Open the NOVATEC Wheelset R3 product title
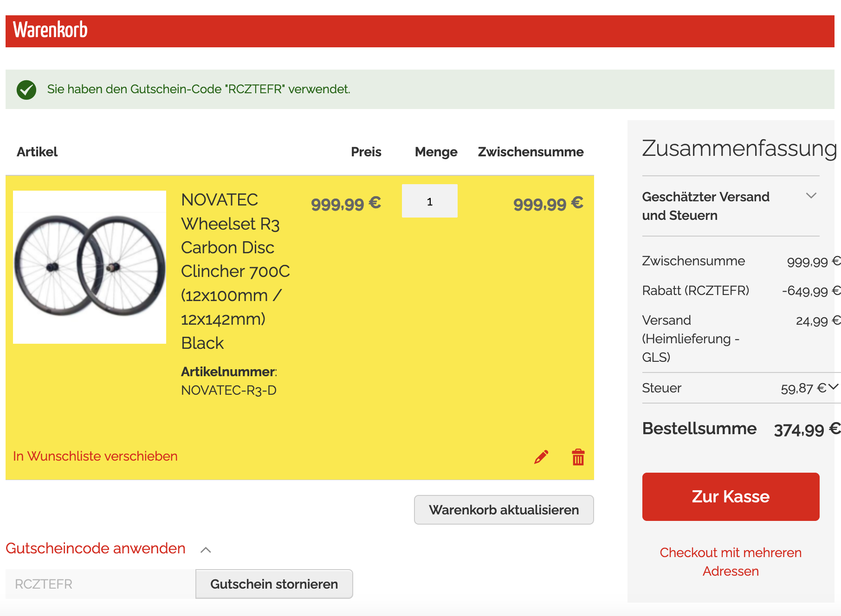841x616 pixels. [235, 271]
